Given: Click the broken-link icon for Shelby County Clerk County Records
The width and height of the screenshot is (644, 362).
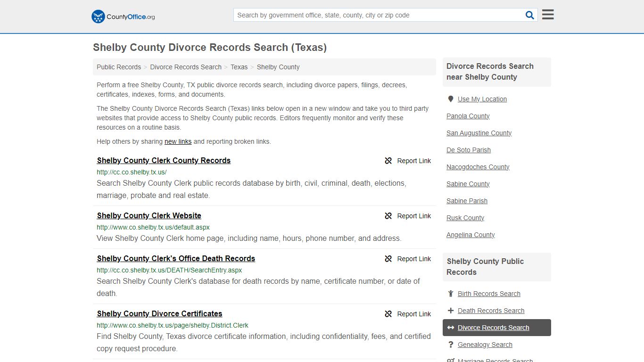Looking at the screenshot, I should click(388, 161).
